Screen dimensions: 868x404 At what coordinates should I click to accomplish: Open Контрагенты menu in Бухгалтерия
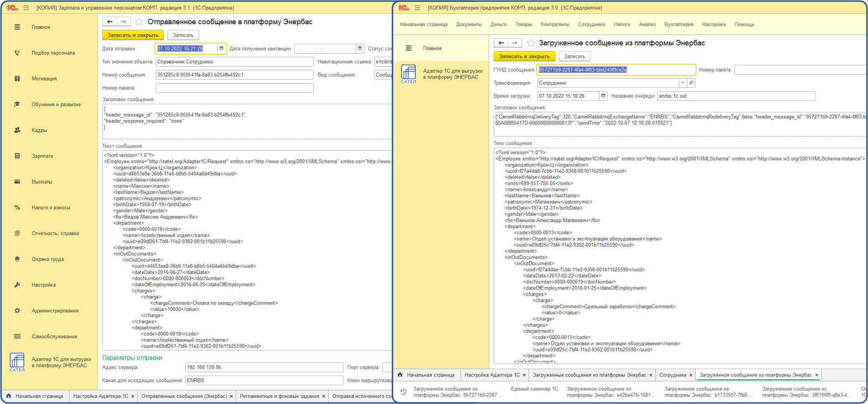tap(555, 25)
